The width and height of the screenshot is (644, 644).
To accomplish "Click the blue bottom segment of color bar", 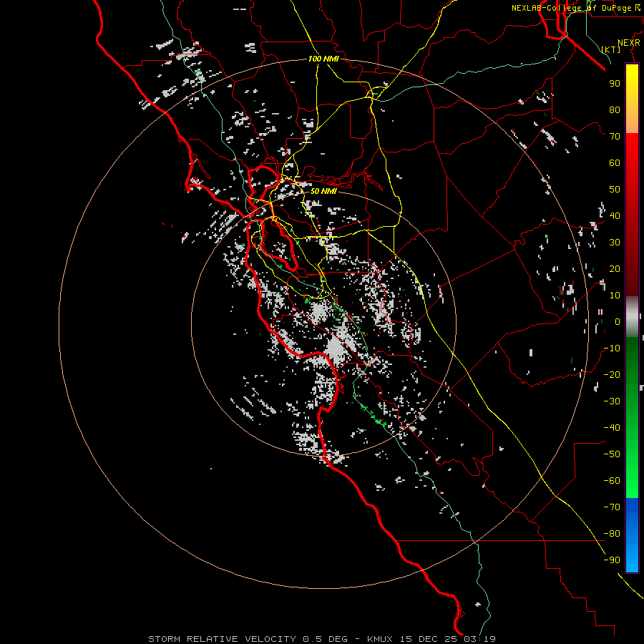I will [x=632, y=535].
